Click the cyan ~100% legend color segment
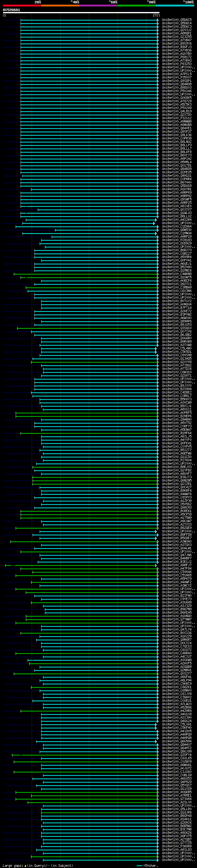The height and width of the screenshot is (868, 197). 175,6
